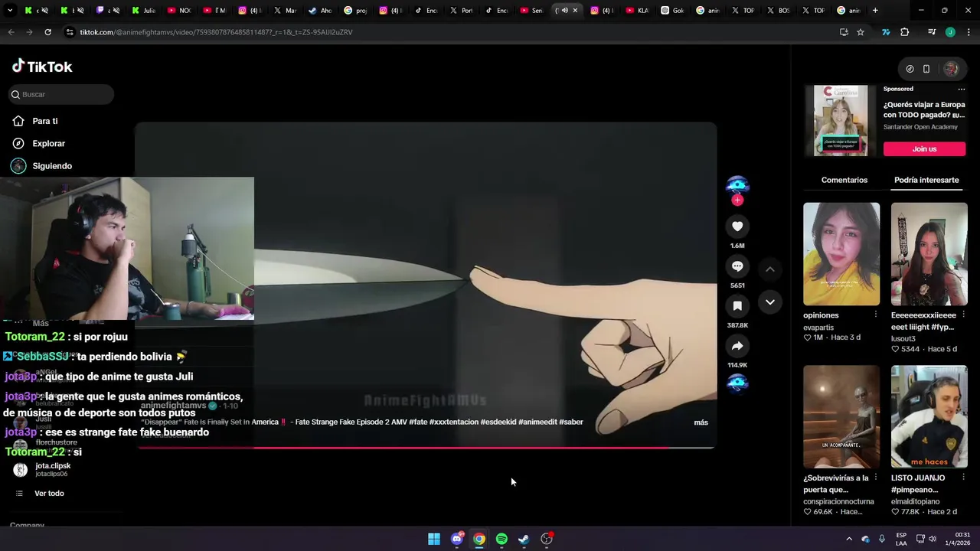This screenshot has width=980, height=551.
Task: Expand caption with más
Action: click(x=701, y=422)
